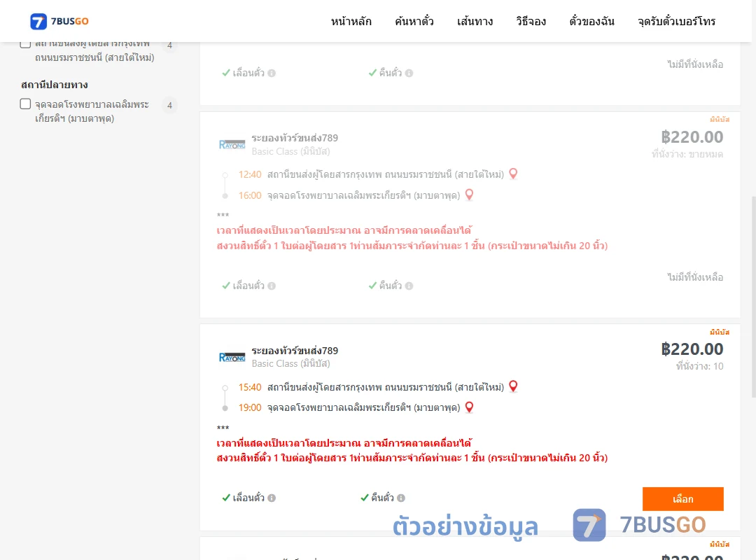Screen dimensions: 756x560
Task: Click ที่นั่งว่าง: ขายหมด sold out text
Action: (687, 154)
